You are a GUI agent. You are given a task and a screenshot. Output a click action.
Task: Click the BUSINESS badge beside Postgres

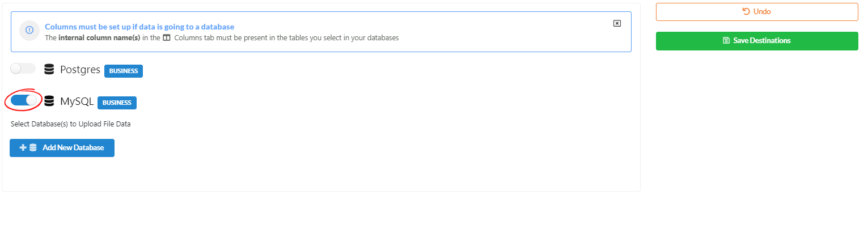[x=124, y=71]
